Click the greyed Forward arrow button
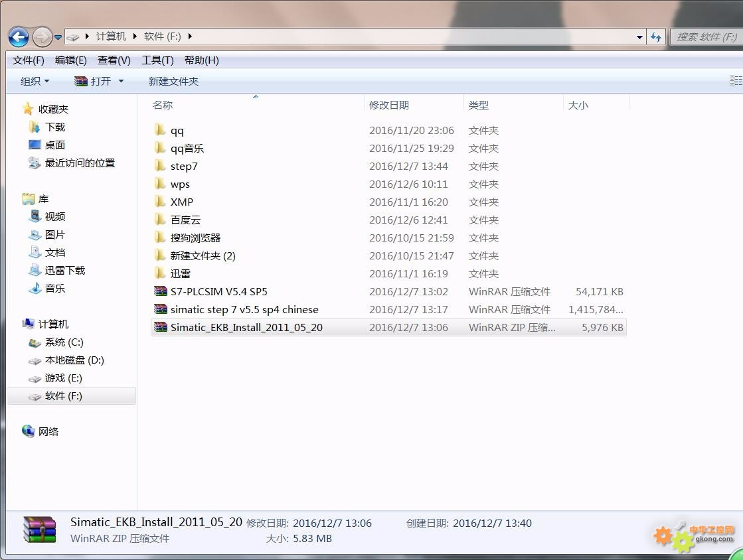The height and width of the screenshot is (560, 743). click(x=42, y=37)
